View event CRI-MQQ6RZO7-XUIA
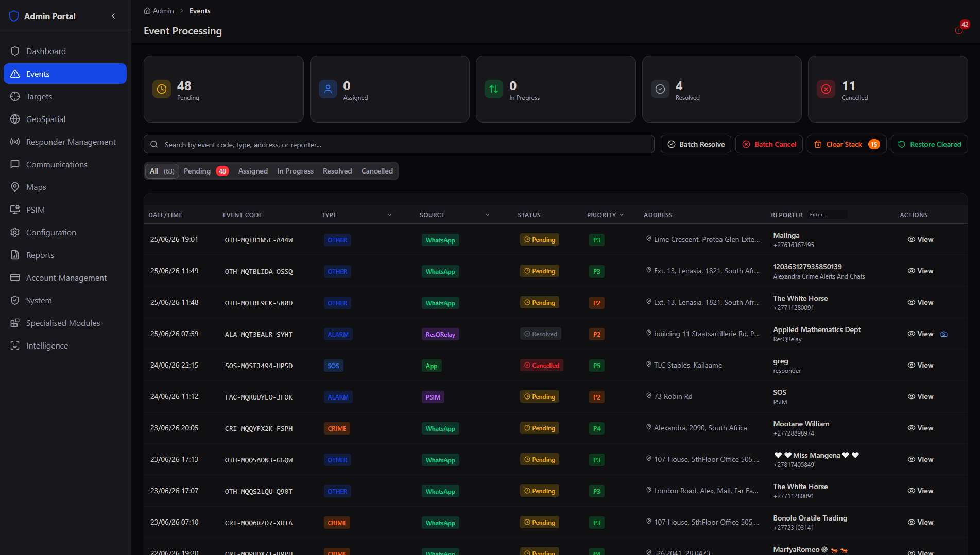 pyautogui.click(x=920, y=522)
